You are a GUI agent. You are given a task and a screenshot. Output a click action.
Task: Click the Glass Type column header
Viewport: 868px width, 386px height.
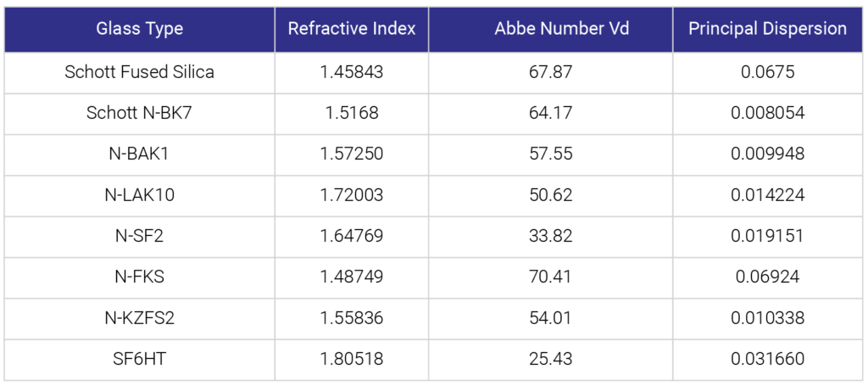pos(140,29)
